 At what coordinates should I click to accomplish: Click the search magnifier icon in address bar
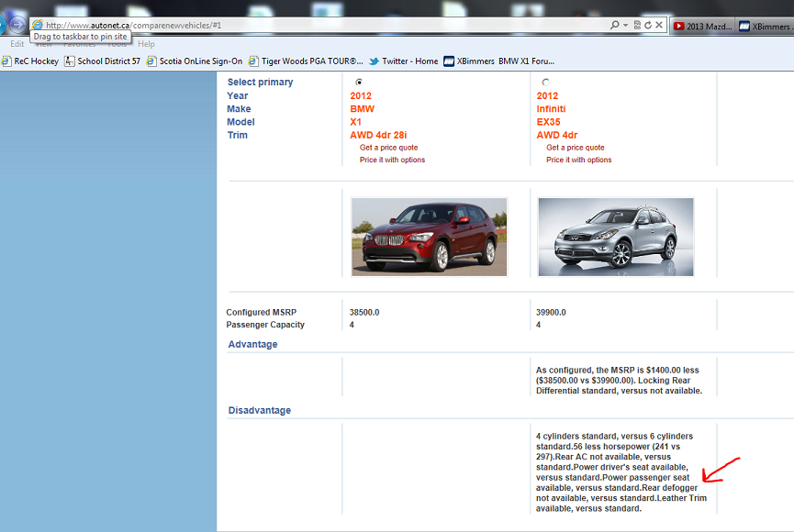point(615,25)
